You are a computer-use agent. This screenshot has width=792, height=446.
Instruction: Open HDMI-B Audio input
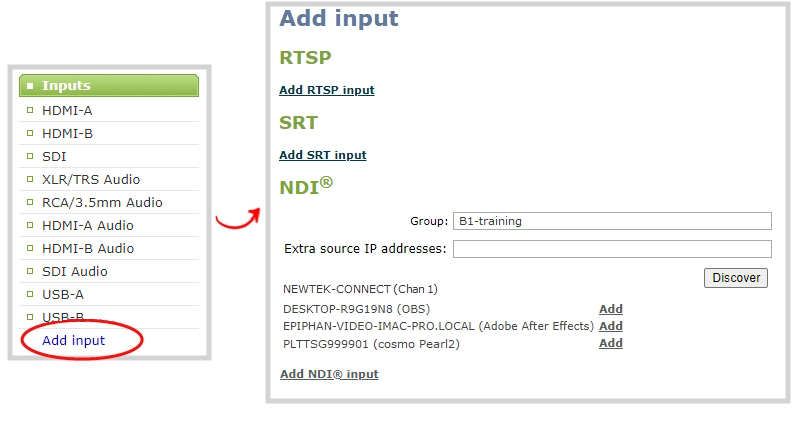point(87,248)
